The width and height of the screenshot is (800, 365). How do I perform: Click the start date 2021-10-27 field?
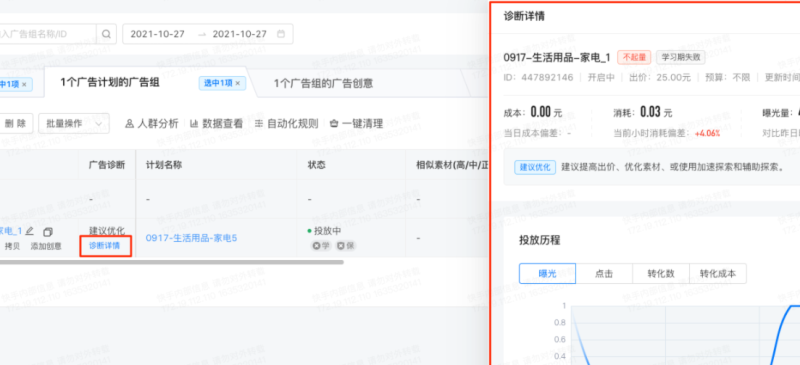[x=158, y=34]
